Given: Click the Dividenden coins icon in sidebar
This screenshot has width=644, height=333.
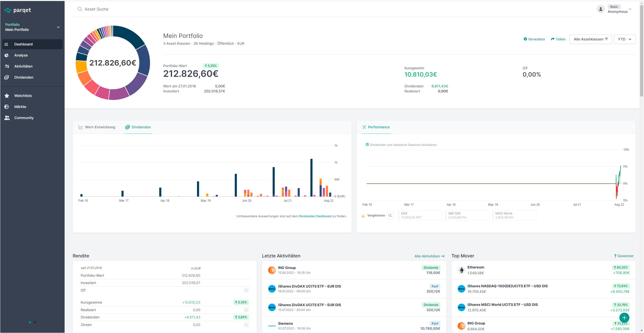Looking at the screenshot, I should [x=7, y=77].
